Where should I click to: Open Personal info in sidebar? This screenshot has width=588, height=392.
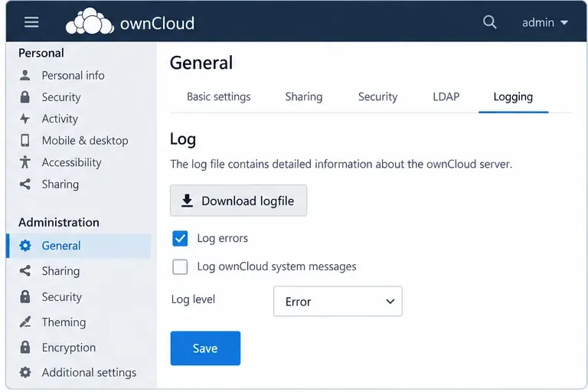click(x=73, y=75)
